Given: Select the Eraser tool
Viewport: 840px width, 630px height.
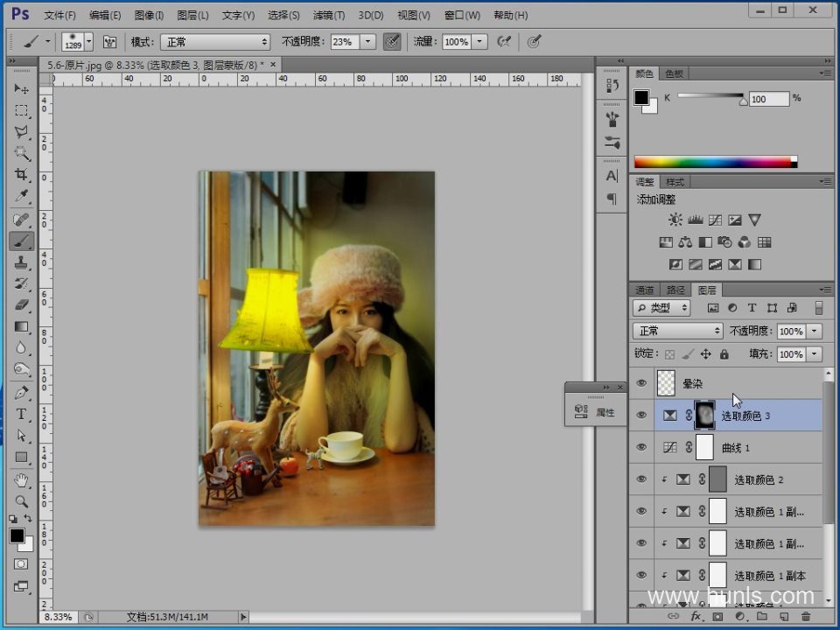Looking at the screenshot, I should (21, 304).
